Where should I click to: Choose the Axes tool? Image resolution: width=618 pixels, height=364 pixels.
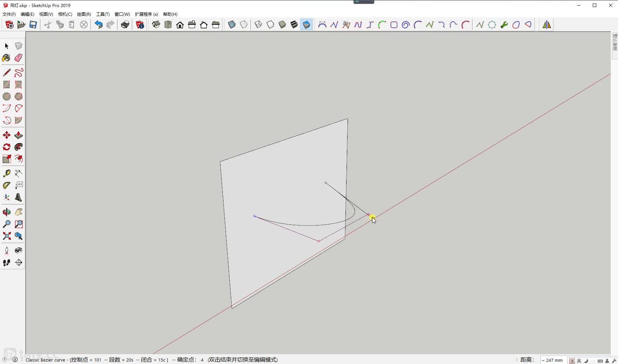[7, 197]
